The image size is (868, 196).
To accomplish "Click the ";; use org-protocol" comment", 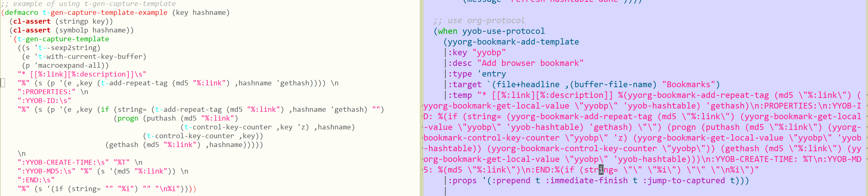I will pyautogui.click(x=479, y=21).
